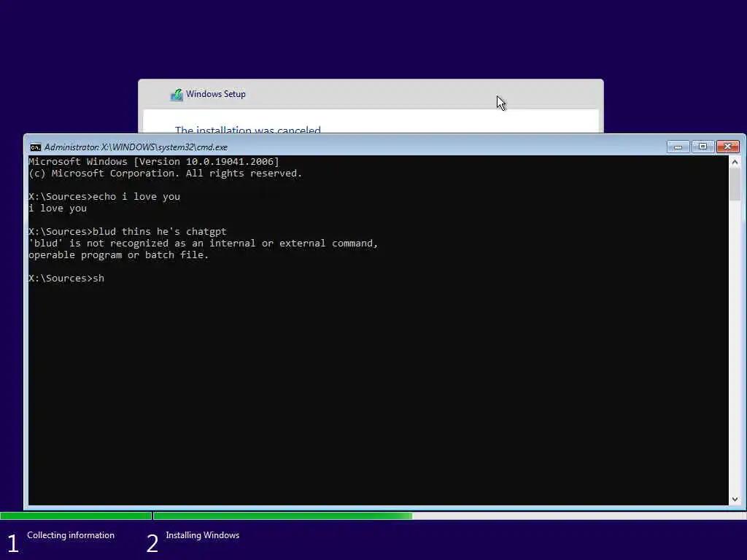Click the 'operable program or batch file.' line
Image resolution: width=747 pixels, height=560 pixels.
119,255
